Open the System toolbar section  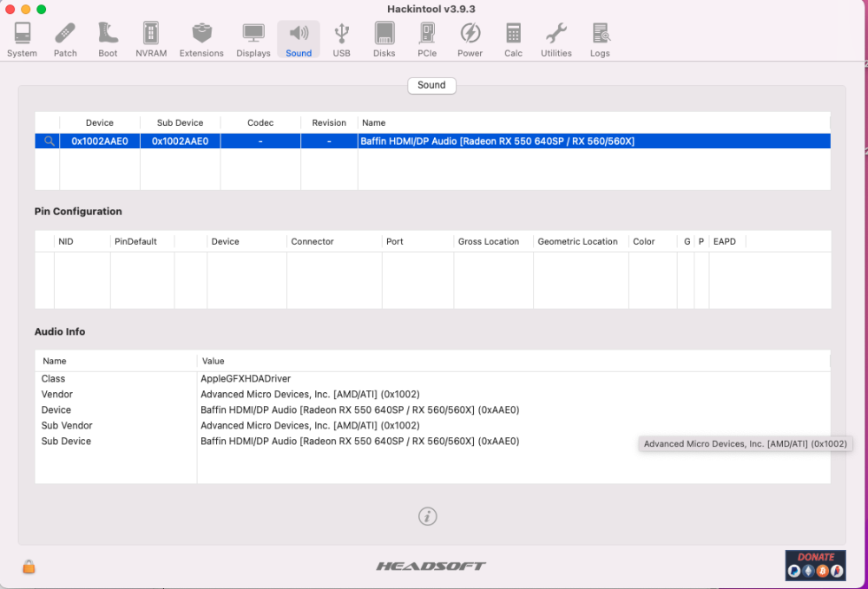23,40
